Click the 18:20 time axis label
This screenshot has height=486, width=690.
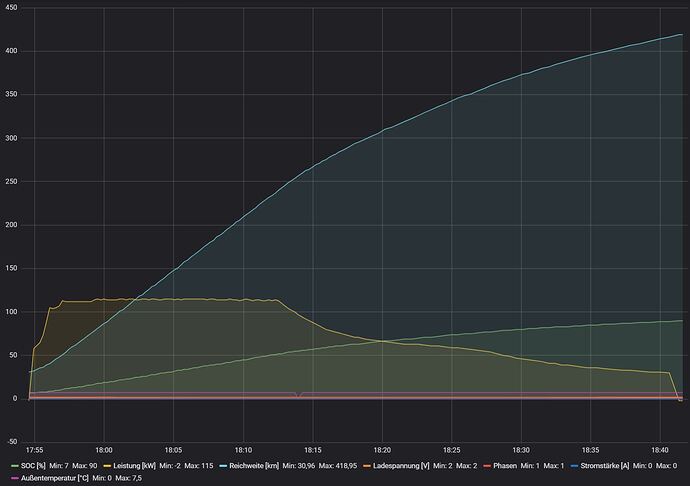coord(382,450)
